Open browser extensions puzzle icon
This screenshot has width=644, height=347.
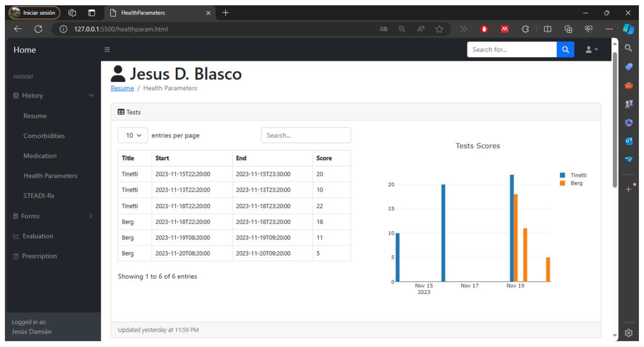pyautogui.click(x=525, y=29)
